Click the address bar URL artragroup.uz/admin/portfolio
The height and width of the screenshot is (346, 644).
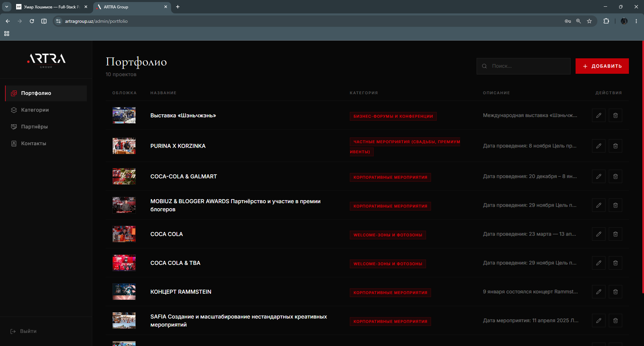click(96, 21)
